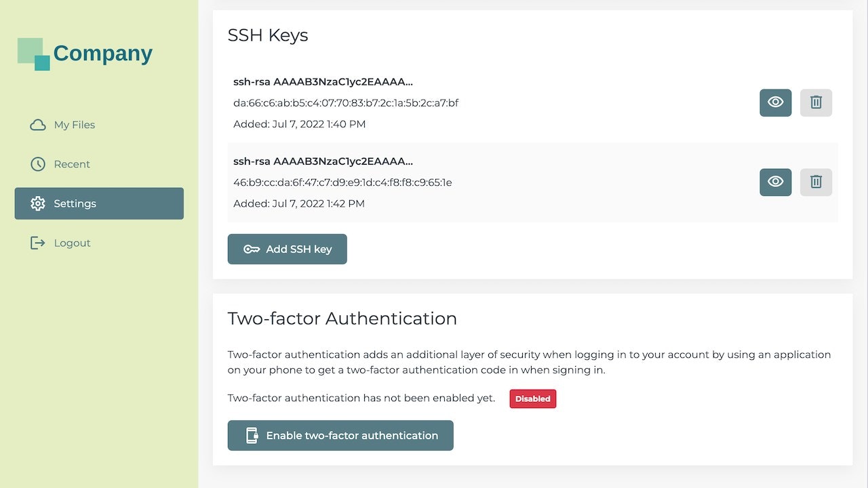Image resolution: width=868 pixels, height=488 pixels.
Task: Click the Company logo squares icon
Action: click(34, 54)
